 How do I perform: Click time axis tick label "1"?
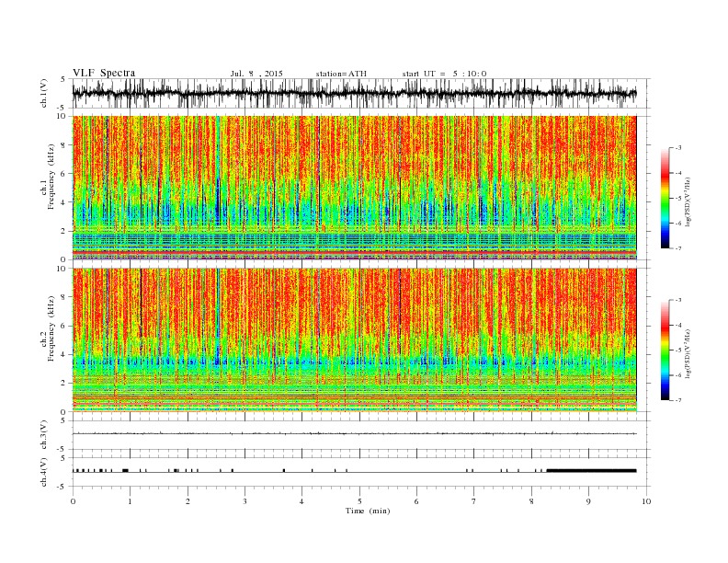tap(130, 501)
